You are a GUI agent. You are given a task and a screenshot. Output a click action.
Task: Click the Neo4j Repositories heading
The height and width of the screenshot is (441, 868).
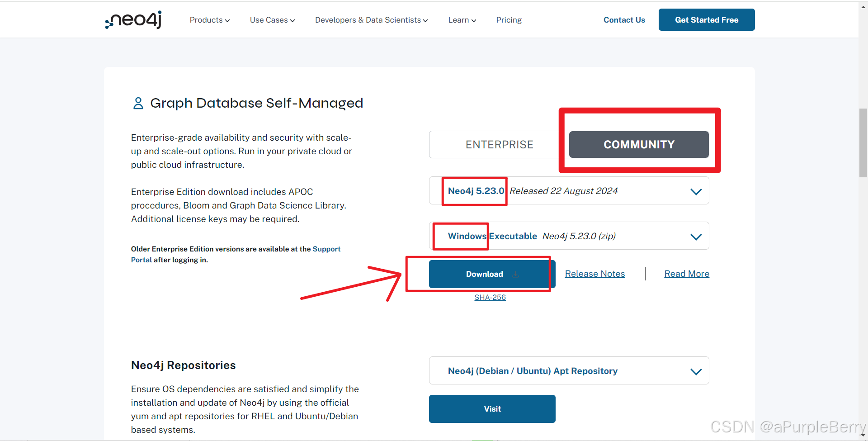[183, 365]
